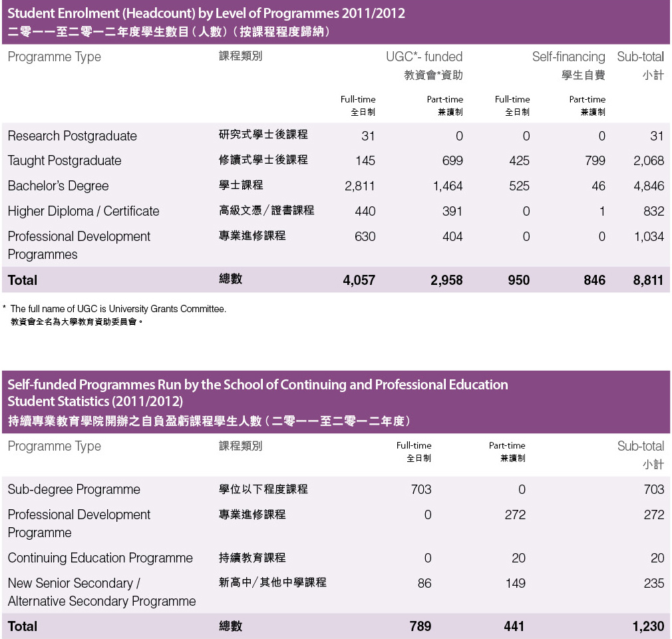The width and height of the screenshot is (672, 639).
Task: Select the '教資會*資助' Chinese heading
Action: point(433,75)
